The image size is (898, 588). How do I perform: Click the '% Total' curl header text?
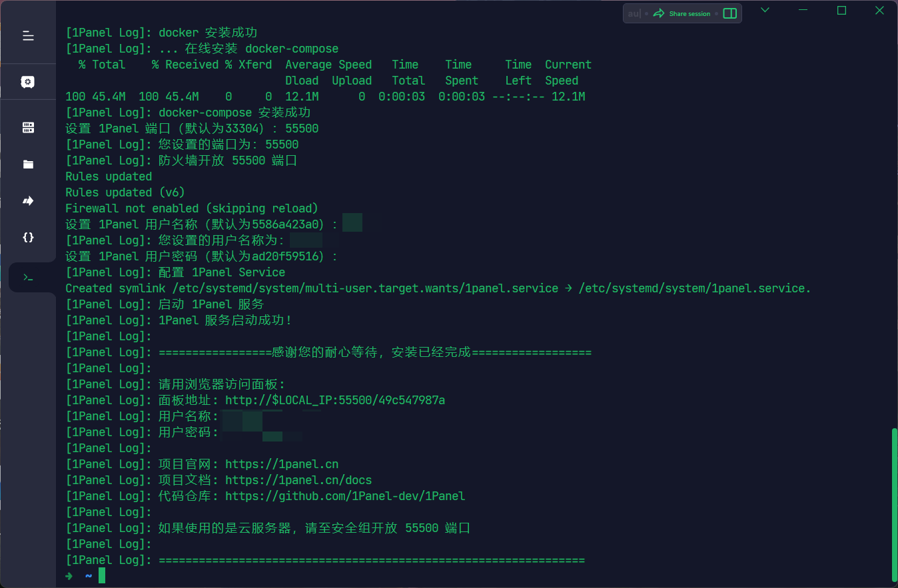tap(102, 65)
